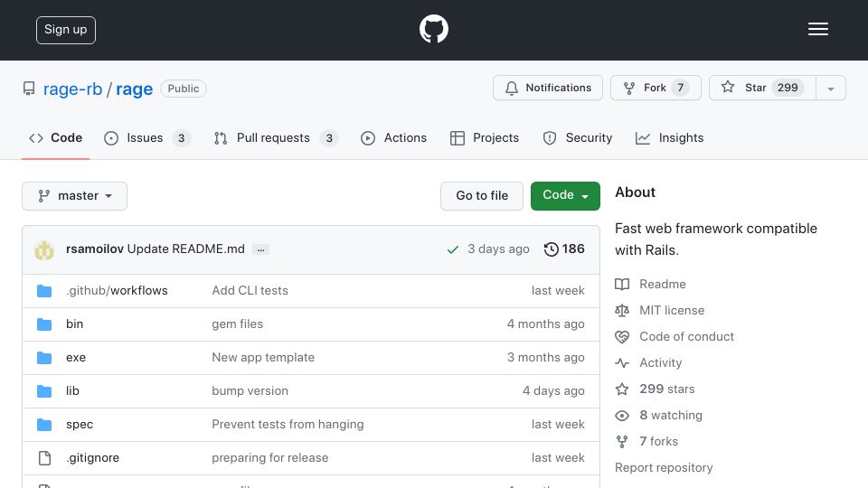The width and height of the screenshot is (868, 488).
Task: Open the New app template commit
Action: point(263,358)
